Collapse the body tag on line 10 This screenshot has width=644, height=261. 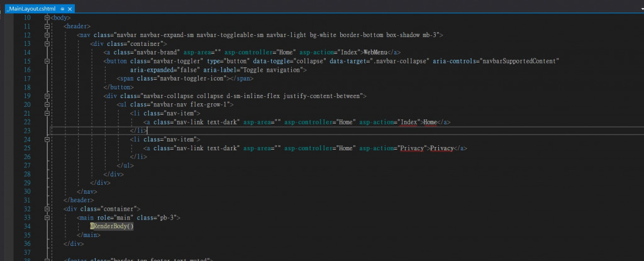pos(47,18)
